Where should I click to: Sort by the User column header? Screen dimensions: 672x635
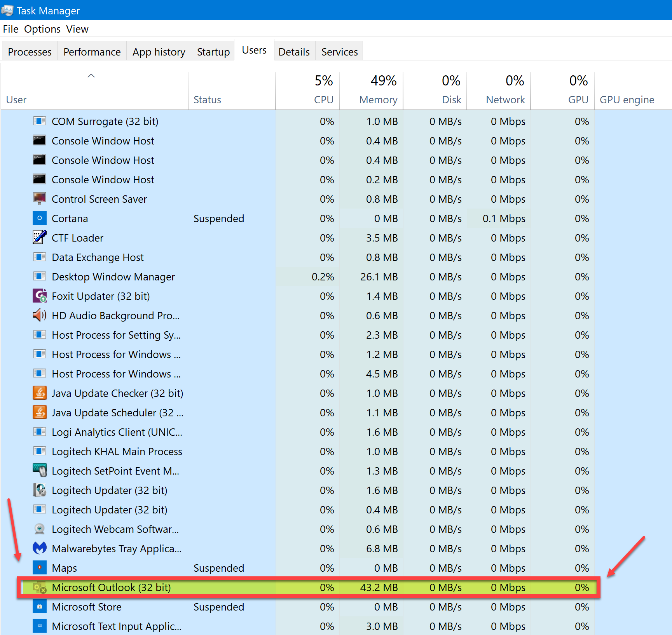pyautogui.click(x=94, y=91)
